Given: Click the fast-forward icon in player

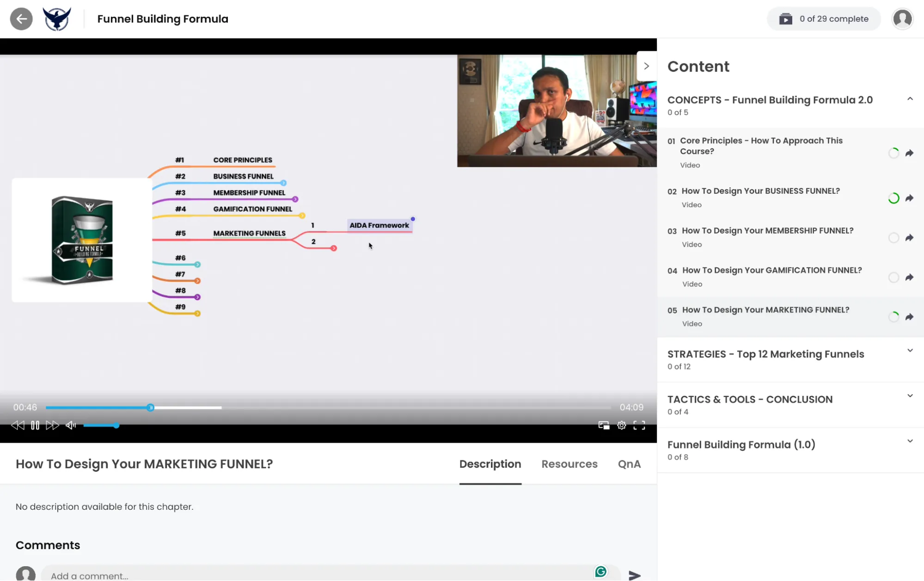Looking at the screenshot, I should (x=52, y=426).
